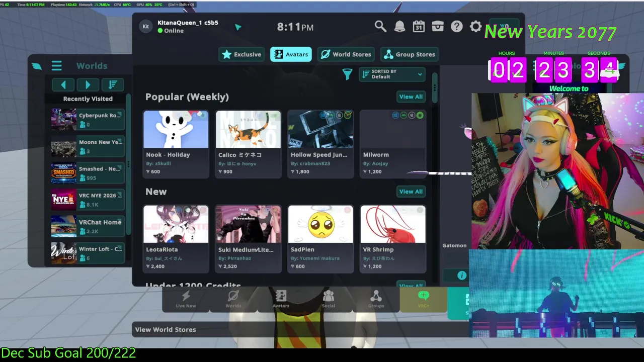Click the Gatomon label
The height and width of the screenshot is (362, 644).
(454, 245)
